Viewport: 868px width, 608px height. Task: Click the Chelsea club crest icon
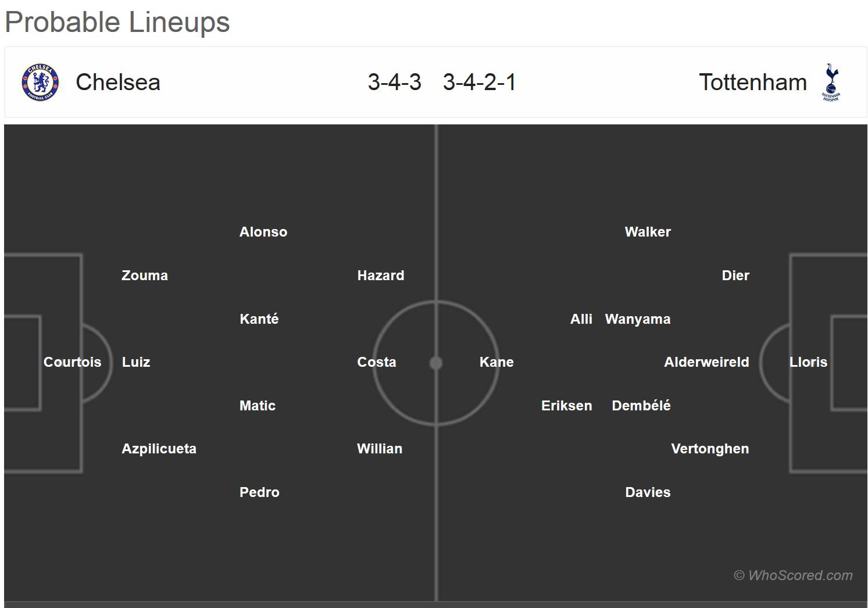[40, 82]
